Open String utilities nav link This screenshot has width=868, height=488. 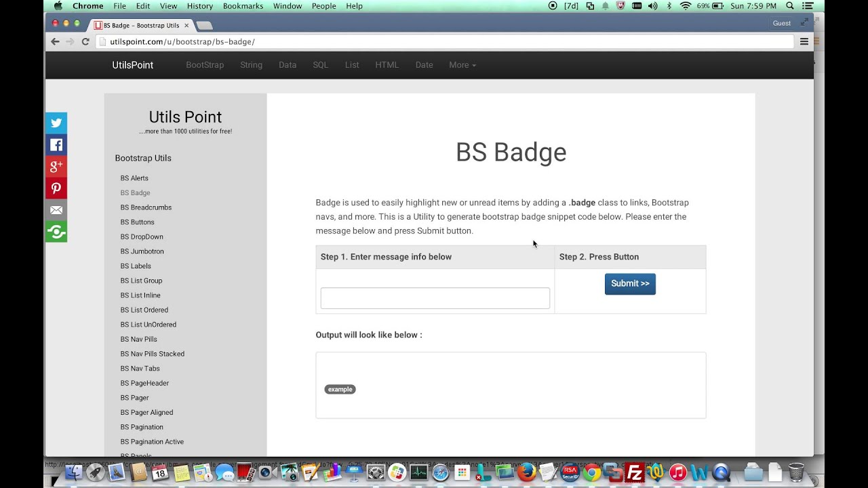(251, 65)
